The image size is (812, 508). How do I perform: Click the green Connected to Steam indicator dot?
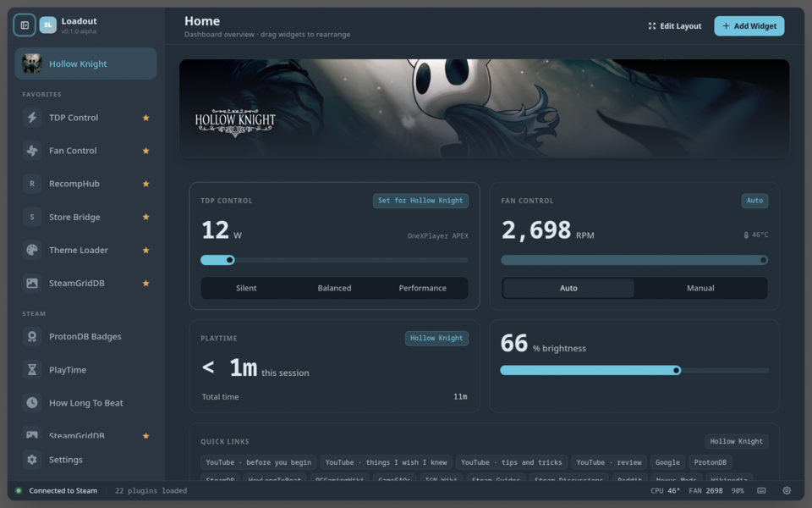click(19, 490)
